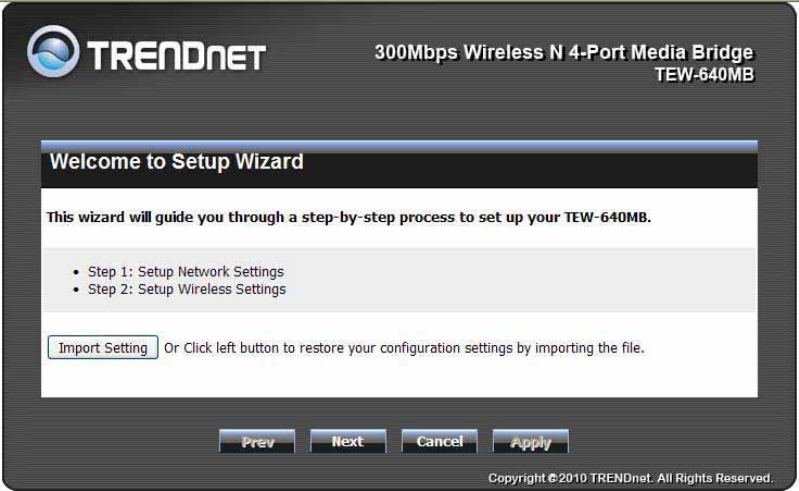
Task: Go back with the Prev button
Action: [x=257, y=441]
